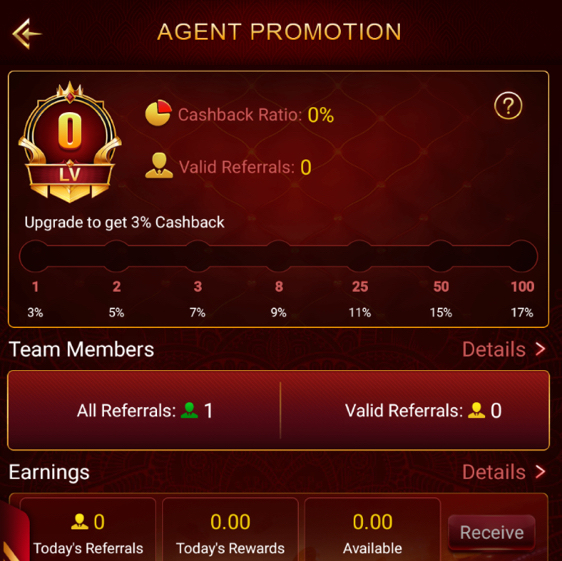The image size is (562, 561).
Task: Expand Team Members Details chevron
Action: click(540, 349)
